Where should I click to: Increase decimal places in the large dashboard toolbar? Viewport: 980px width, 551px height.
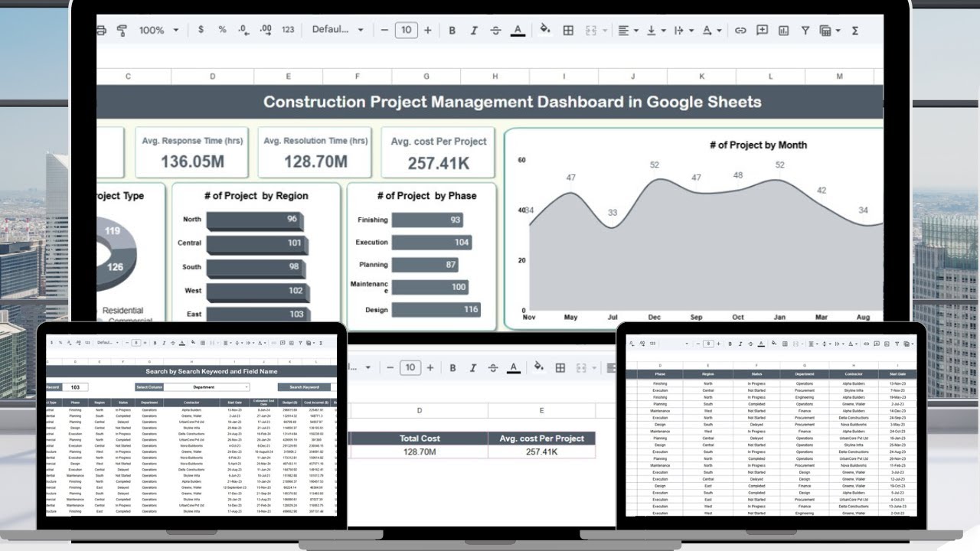coord(266,30)
